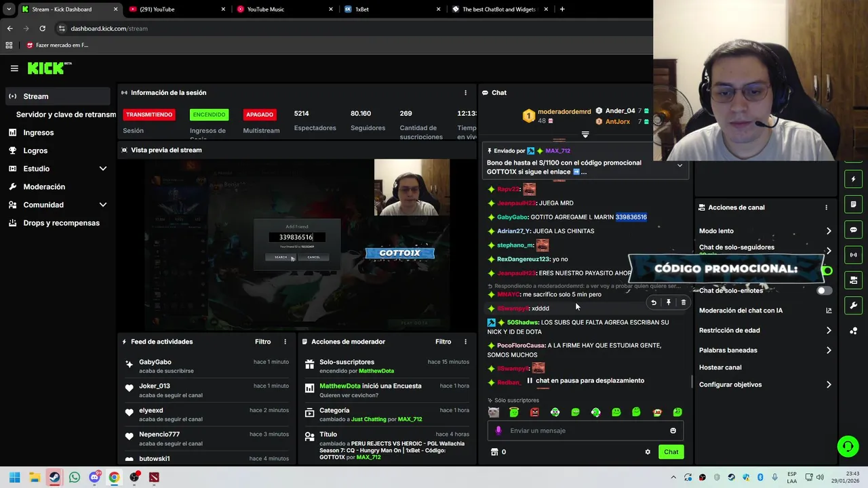Select Stream in sidebar

coord(57,96)
